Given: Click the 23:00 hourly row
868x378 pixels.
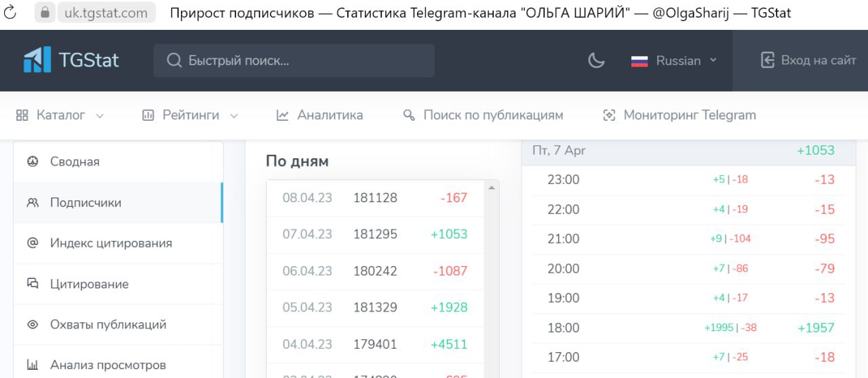Looking at the screenshot, I should 688,180.
